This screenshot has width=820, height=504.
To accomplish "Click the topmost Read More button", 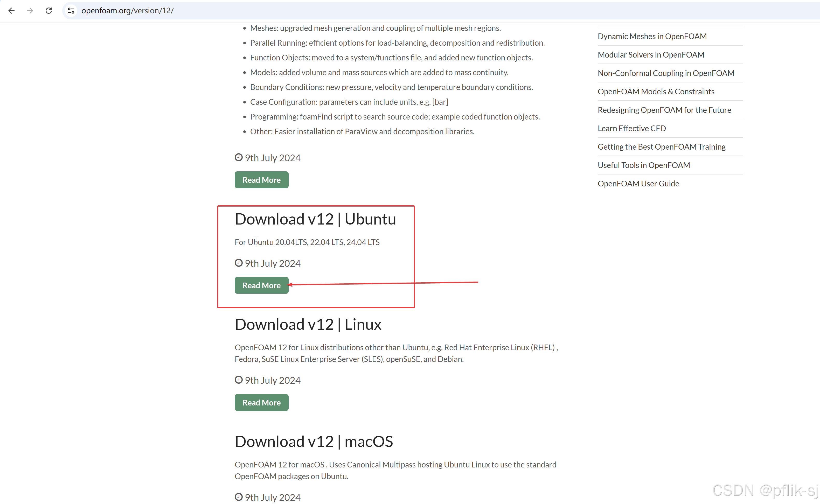I will coord(261,180).
